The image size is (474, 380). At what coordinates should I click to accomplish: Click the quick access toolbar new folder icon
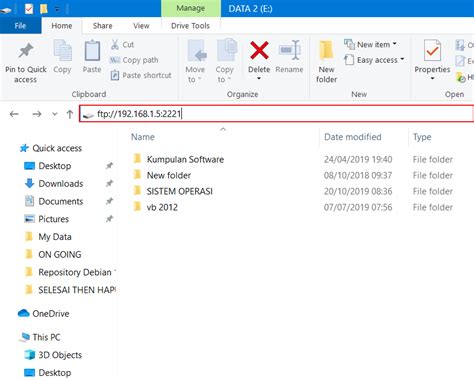[x=43, y=9]
